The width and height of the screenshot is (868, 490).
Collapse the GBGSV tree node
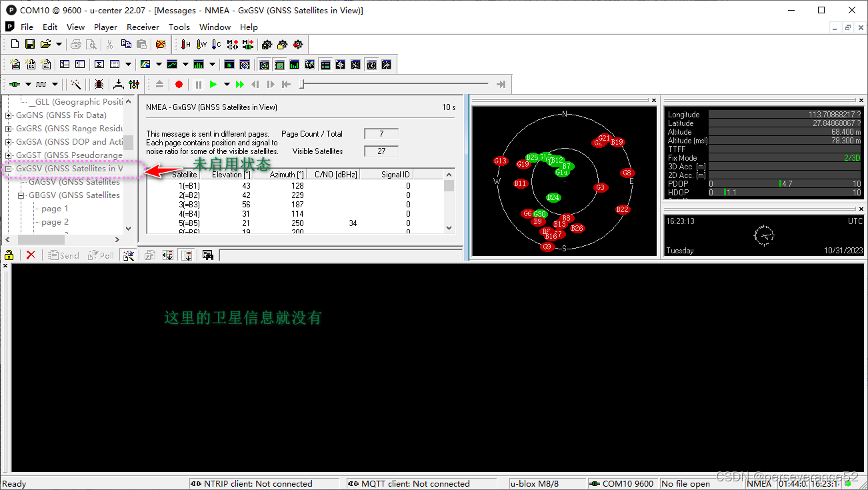pos(21,195)
